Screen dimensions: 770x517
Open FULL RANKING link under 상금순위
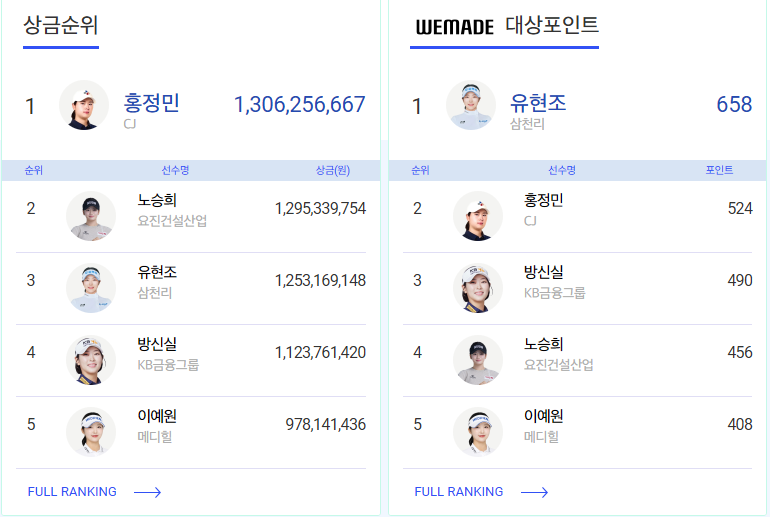tap(72, 492)
